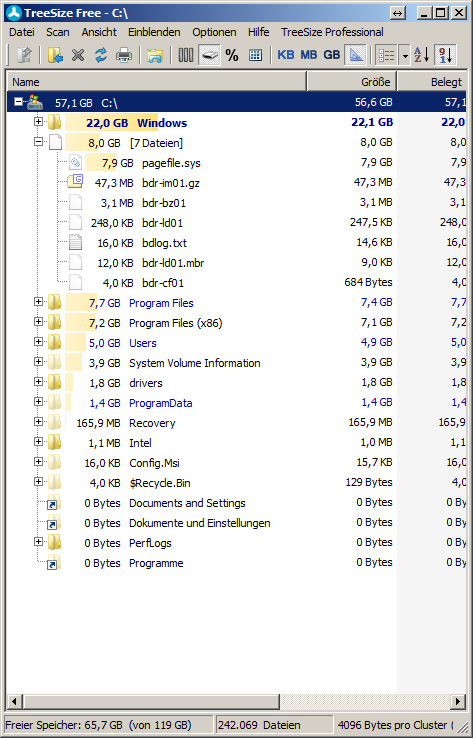Click the Windows folder icon

pyautogui.click(x=55, y=122)
